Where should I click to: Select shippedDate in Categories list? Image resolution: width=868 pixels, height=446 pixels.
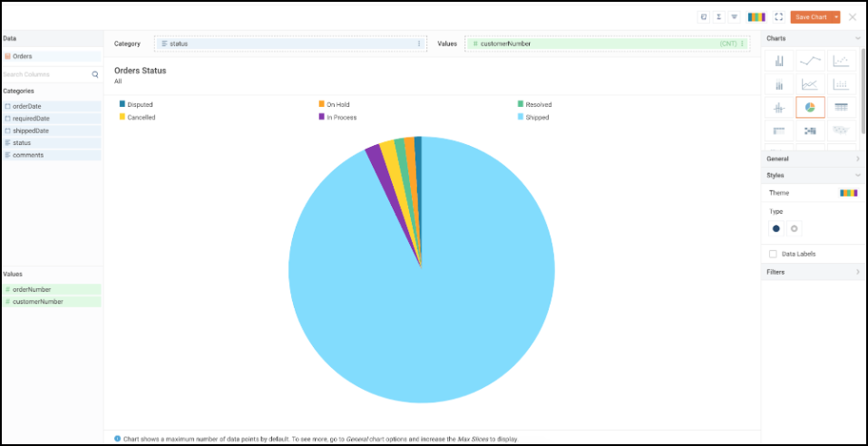coord(52,131)
